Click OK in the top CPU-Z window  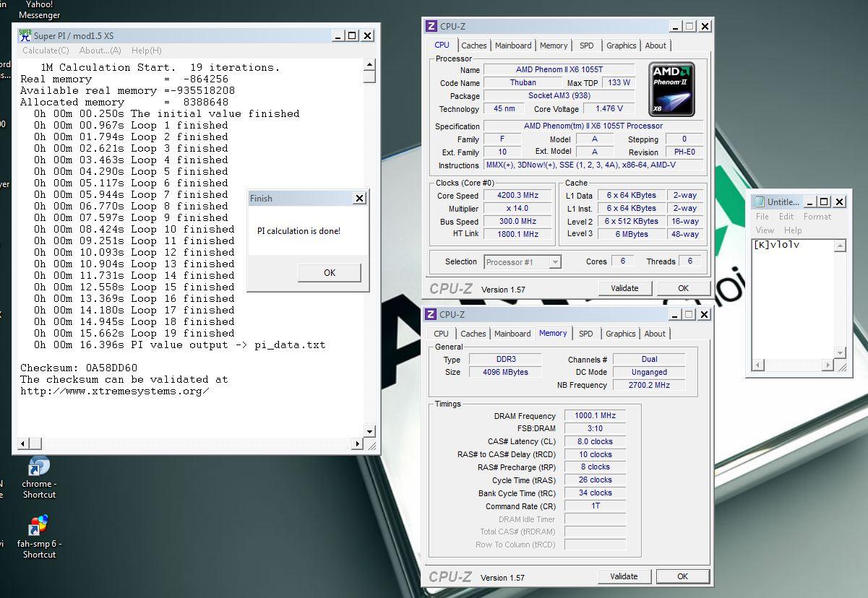684,288
